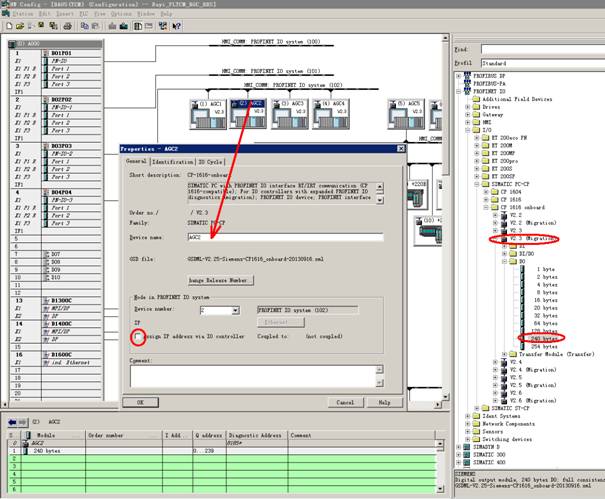Enable Assign IP address via IO controller
Image resolution: width=605 pixels, height=499 pixels.
(x=136, y=337)
